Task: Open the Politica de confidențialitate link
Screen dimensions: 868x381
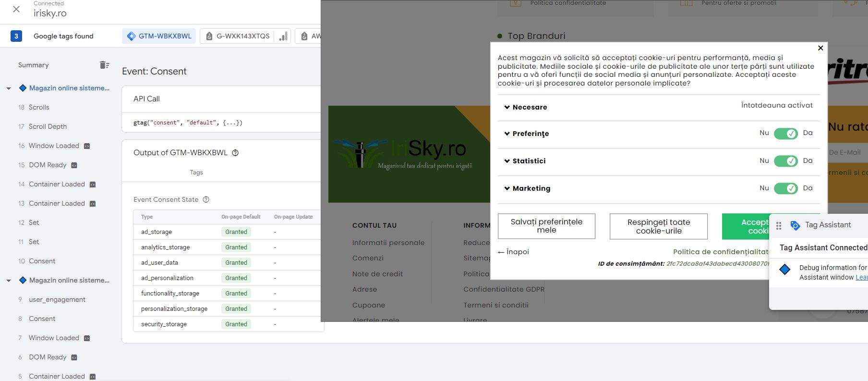Action: pyautogui.click(x=721, y=252)
